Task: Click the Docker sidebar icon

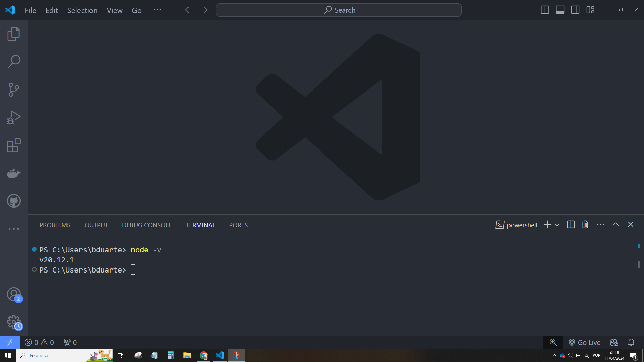Action: (x=14, y=173)
